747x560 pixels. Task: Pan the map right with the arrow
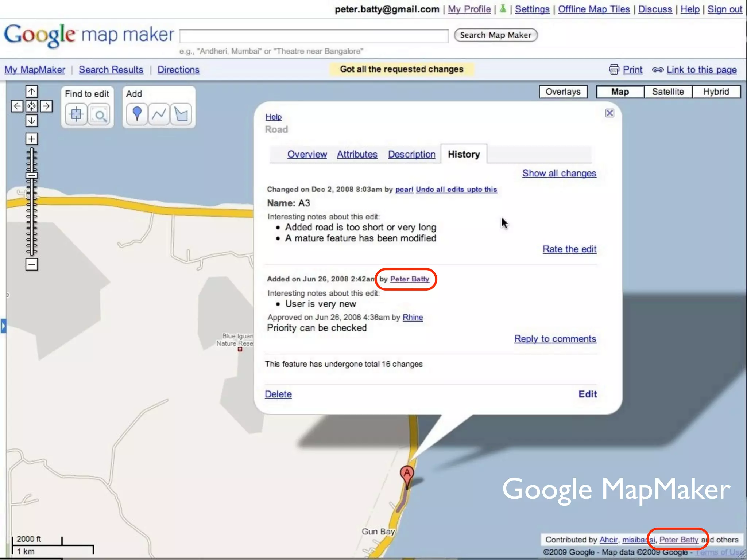pos(46,106)
